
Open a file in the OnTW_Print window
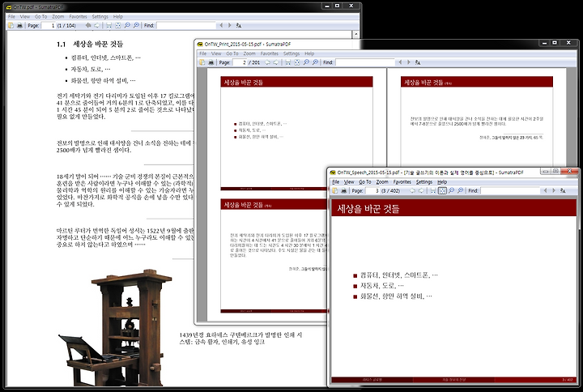pos(202,62)
